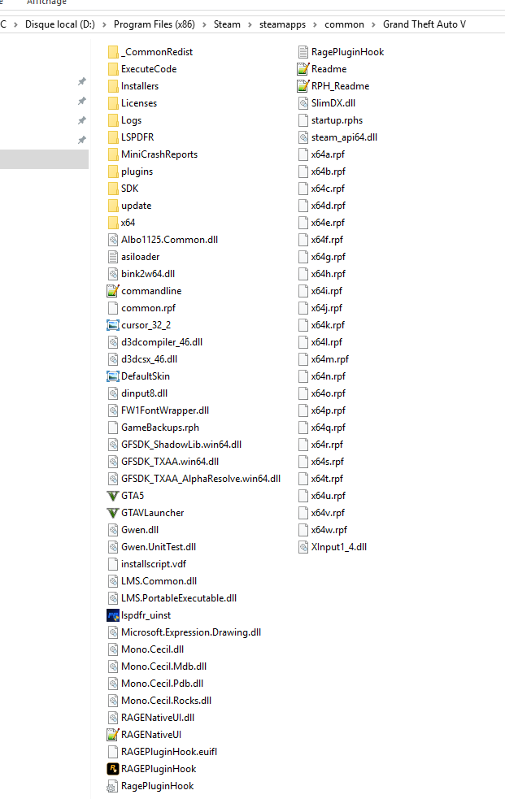Click the _CommonRedist folder icon
Screen dimensions: 505x812
coord(113,52)
